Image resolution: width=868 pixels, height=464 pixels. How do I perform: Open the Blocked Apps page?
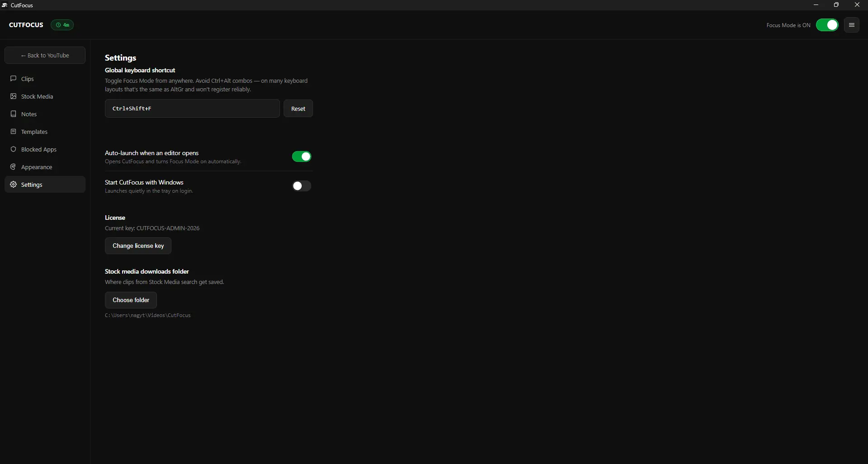(45, 149)
